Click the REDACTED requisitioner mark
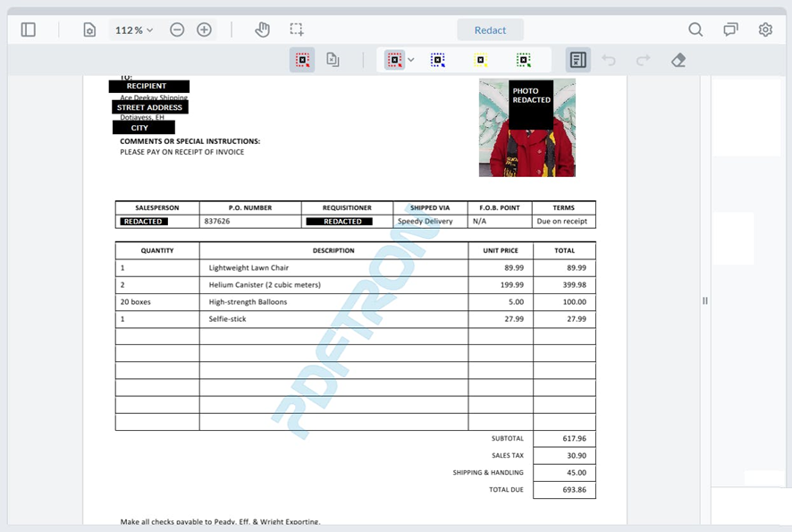The image size is (792, 532). click(340, 221)
